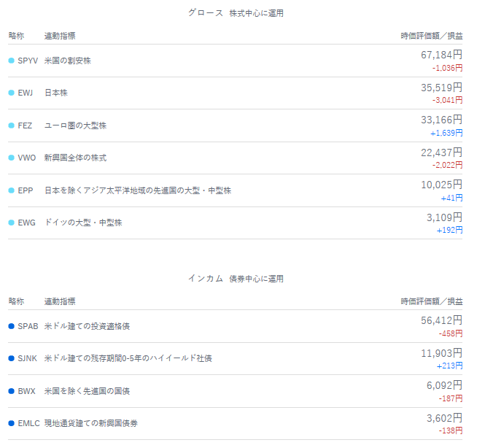Click the 56,412円 valuation for SPAB
The image size is (477, 448).
coord(441,320)
